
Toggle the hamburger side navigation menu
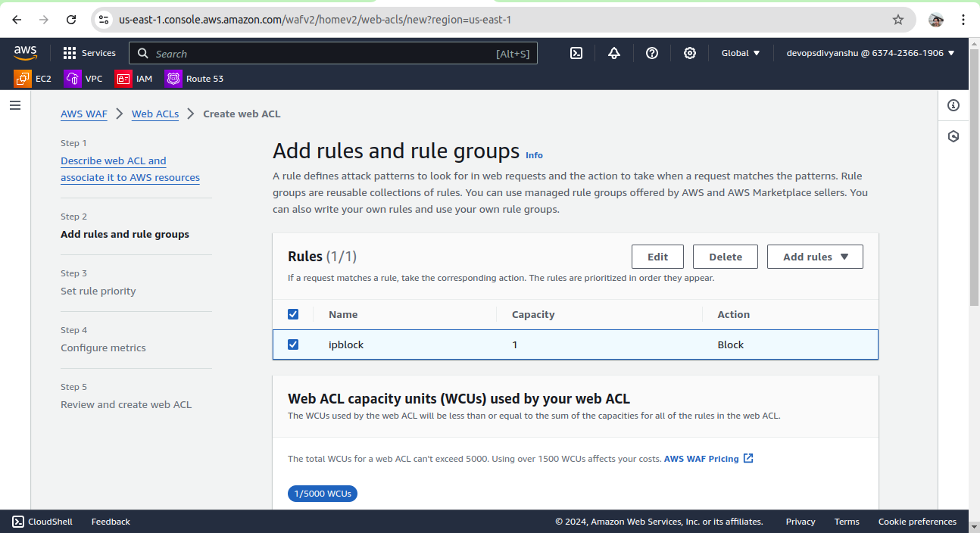coord(15,105)
